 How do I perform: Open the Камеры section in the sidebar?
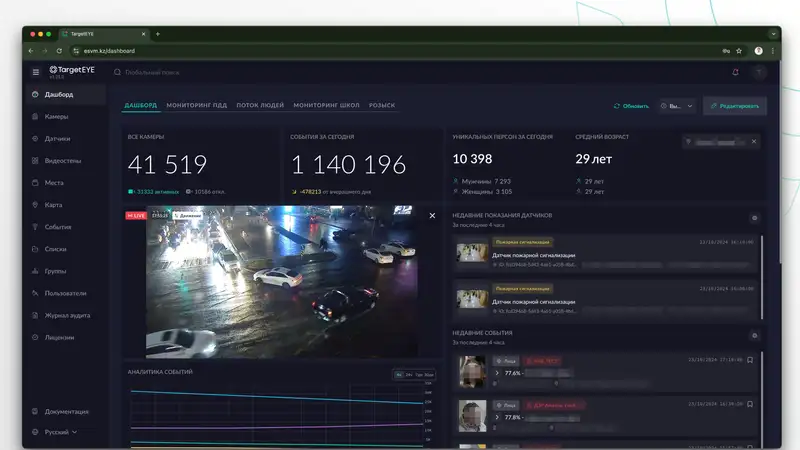click(x=56, y=117)
